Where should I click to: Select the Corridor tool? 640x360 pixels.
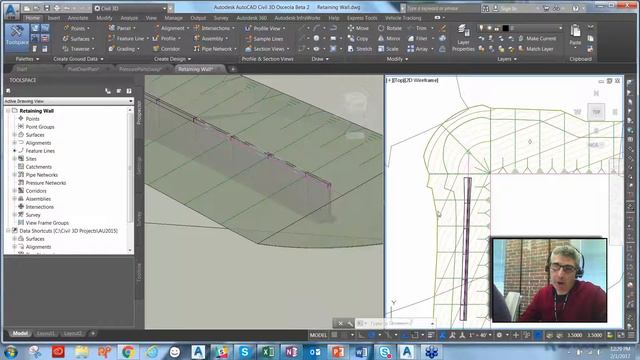167,49
